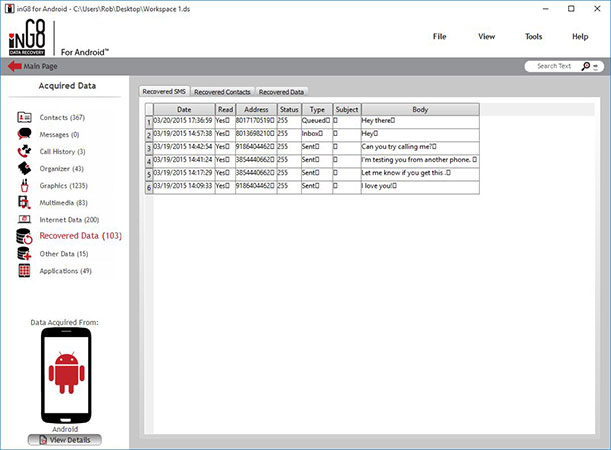Click inside the Search Text field
This screenshot has width=611, height=450.
(x=553, y=66)
